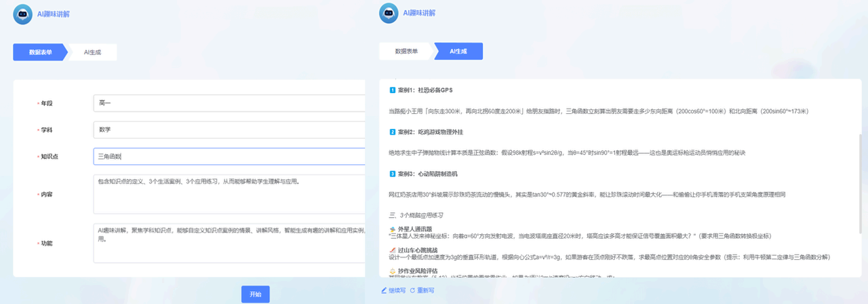Image resolution: width=868 pixels, height=304 pixels.
Task: Click the emoji icon before 抄作业风险评估
Action: pos(393,271)
